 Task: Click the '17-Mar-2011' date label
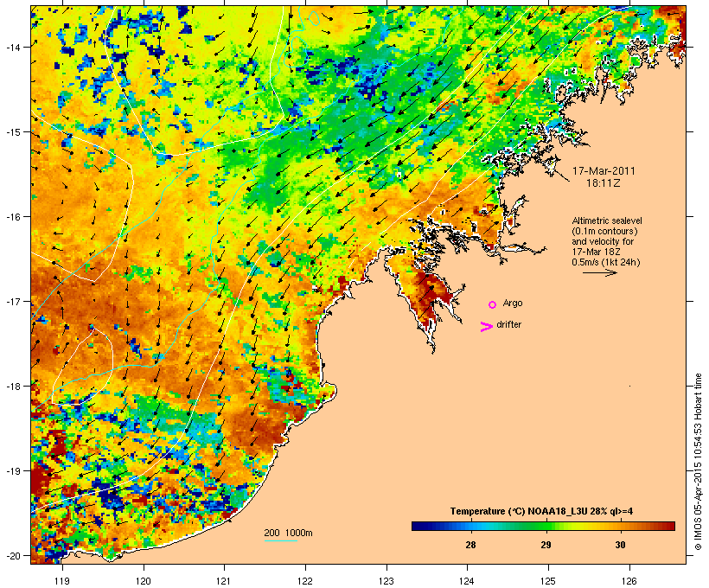pyautogui.click(x=604, y=171)
